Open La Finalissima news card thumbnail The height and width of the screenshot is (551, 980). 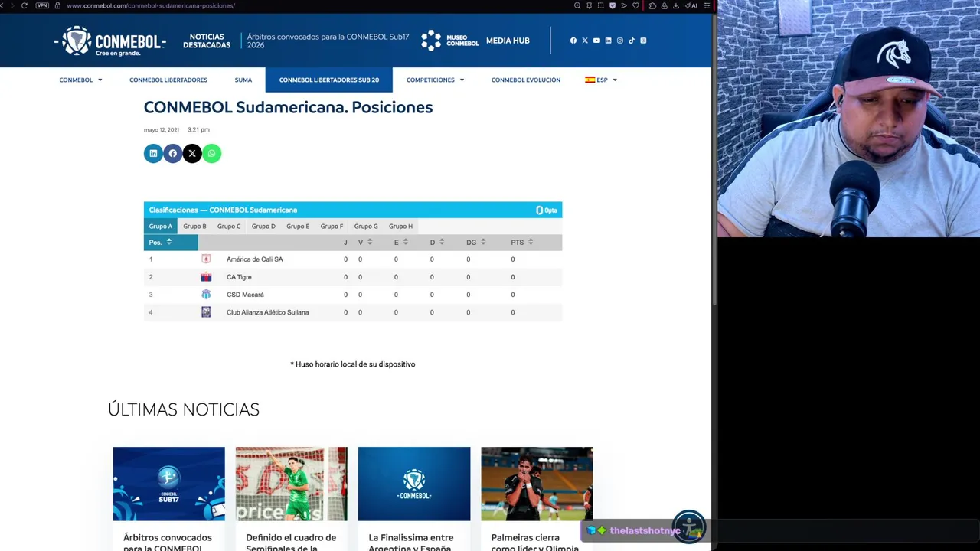pyautogui.click(x=414, y=484)
